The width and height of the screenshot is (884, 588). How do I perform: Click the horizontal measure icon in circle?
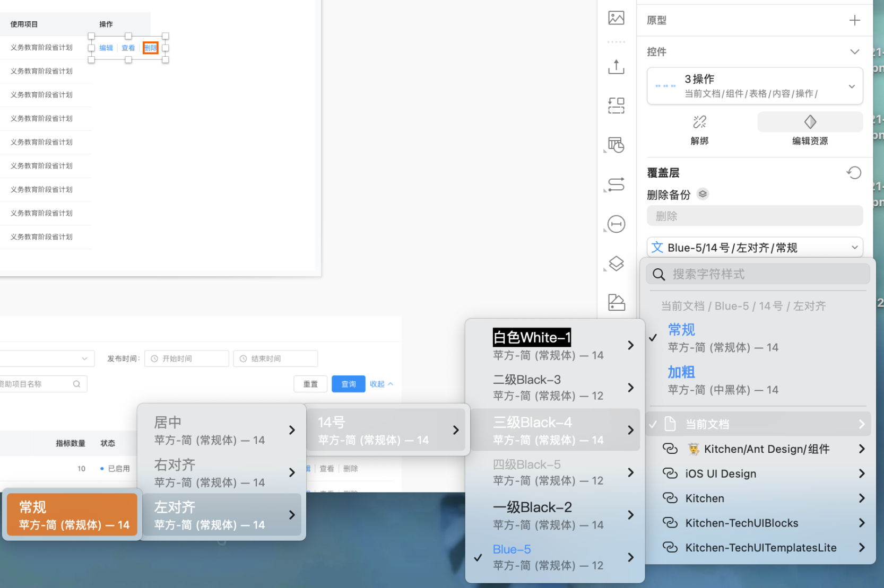(x=616, y=224)
